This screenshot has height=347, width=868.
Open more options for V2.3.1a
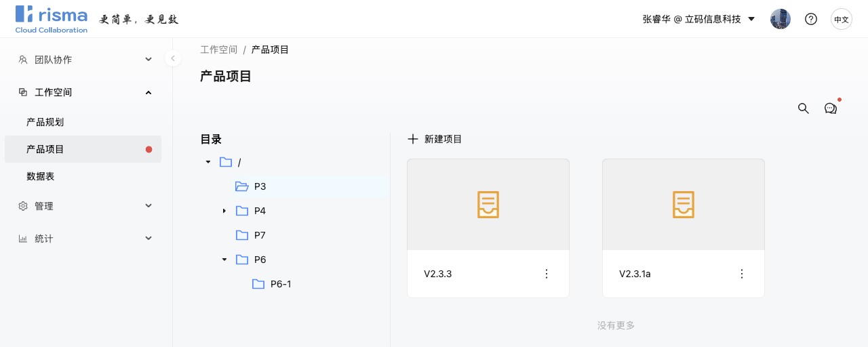(x=742, y=274)
